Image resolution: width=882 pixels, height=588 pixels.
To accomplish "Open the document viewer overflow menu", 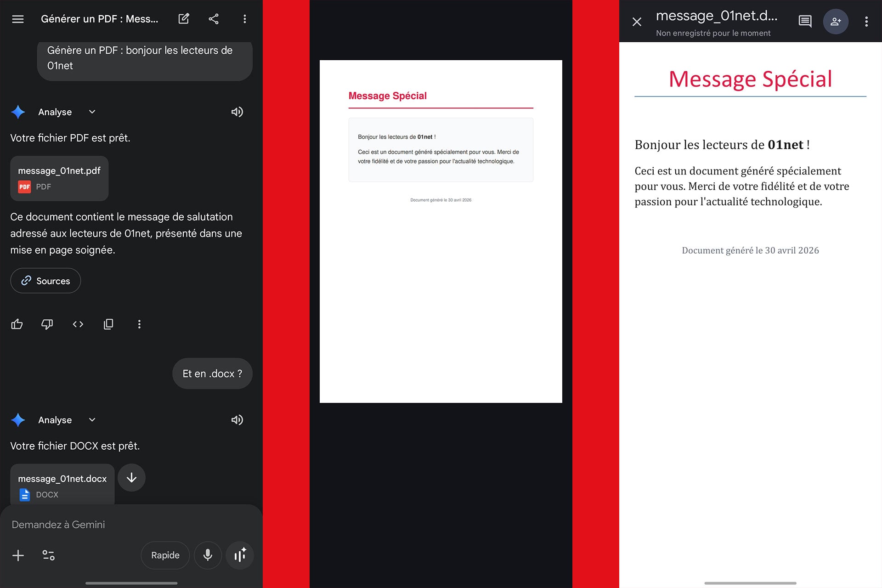I will click(866, 22).
